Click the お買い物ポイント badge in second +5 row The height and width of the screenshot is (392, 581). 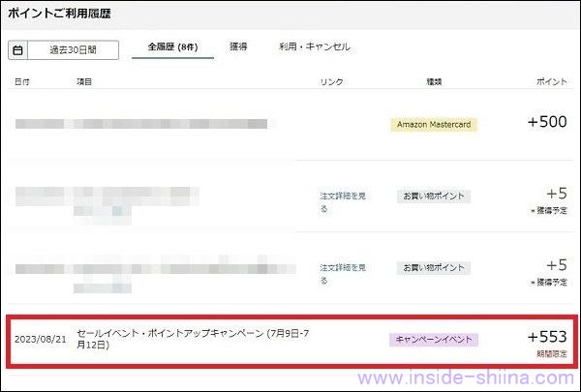click(x=434, y=268)
